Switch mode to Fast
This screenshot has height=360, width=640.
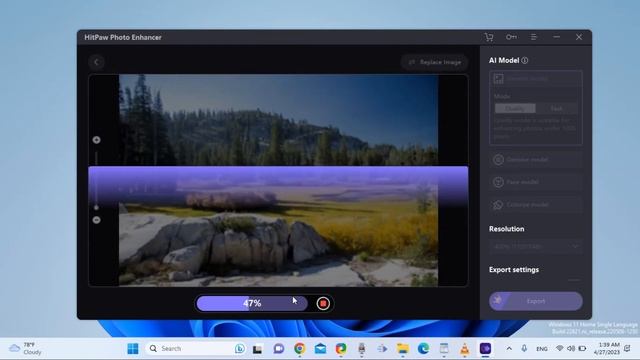tap(557, 108)
